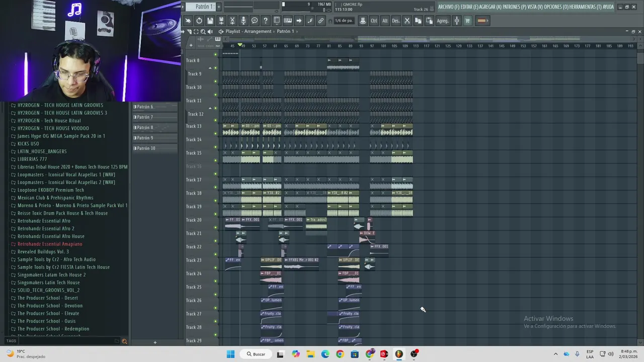Mute Track 17 via its green LED

[x=216, y=187]
